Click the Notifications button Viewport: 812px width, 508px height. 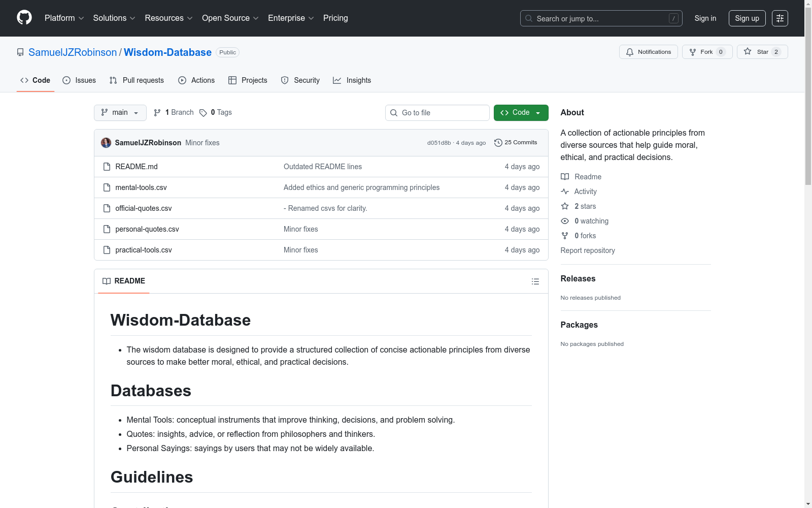tap(649, 52)
